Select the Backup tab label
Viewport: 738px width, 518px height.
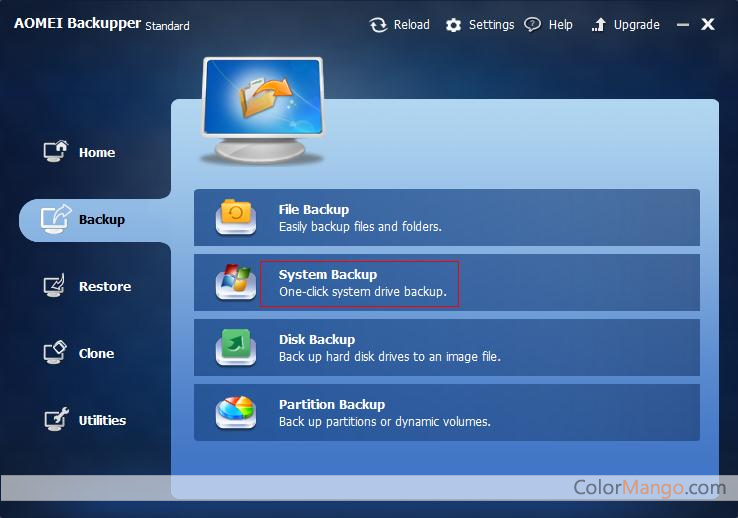point(102,220)
